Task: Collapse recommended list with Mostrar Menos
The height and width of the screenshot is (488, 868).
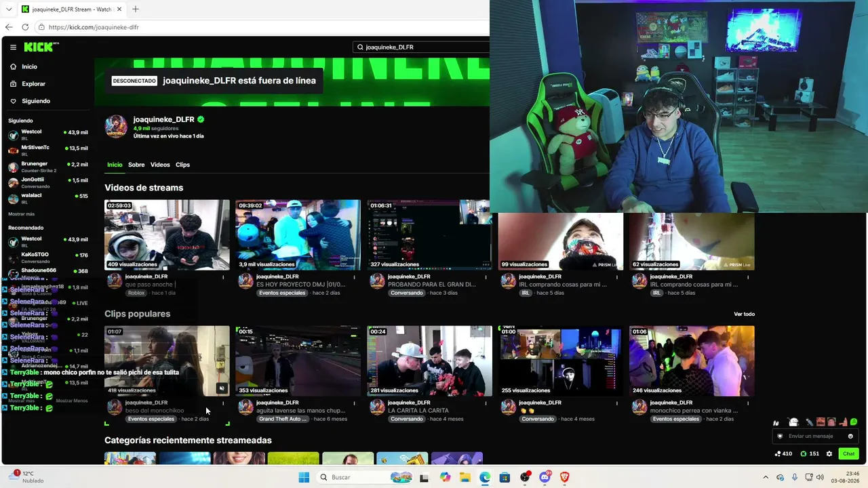Action: tap(72, 401)
